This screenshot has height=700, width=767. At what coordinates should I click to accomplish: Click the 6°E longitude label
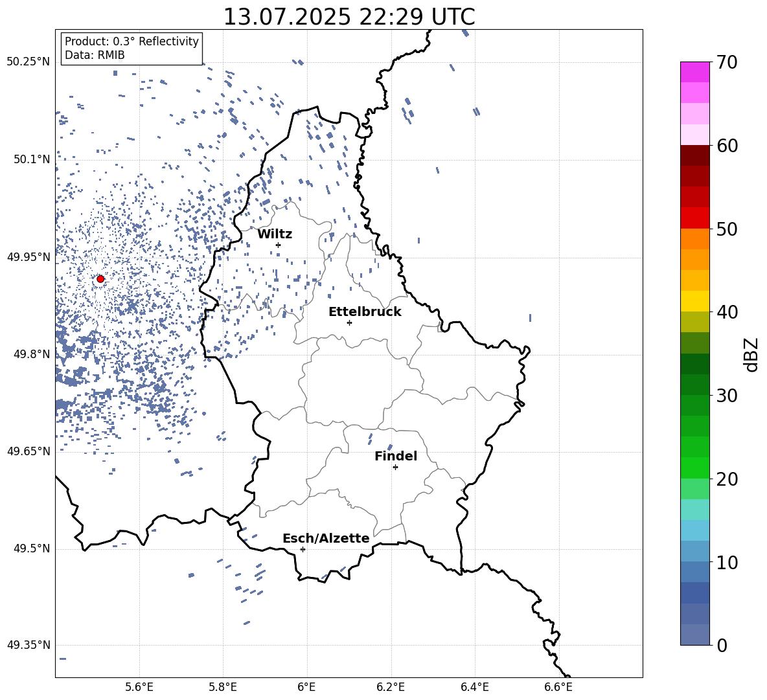click(x=306, y=687)
